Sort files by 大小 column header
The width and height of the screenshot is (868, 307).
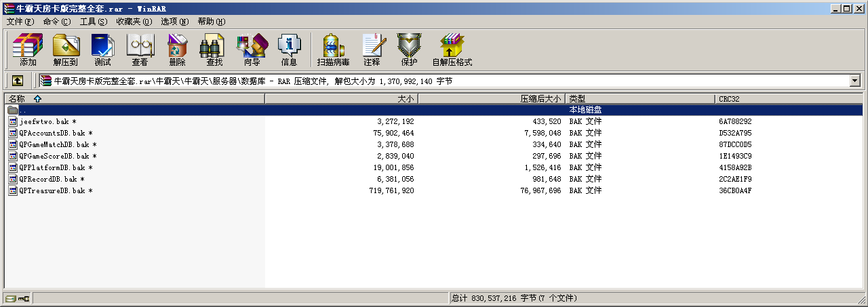coord(341,99)
